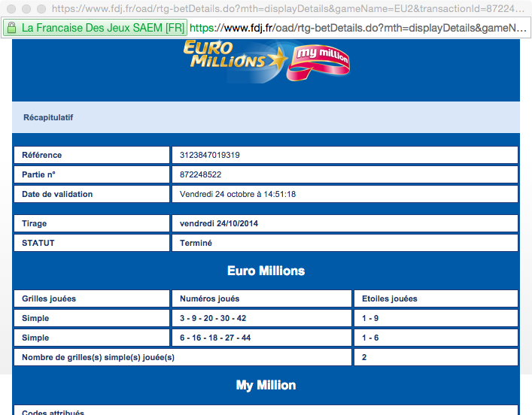
Task: Click the Grilles jouées column header
Action: tap(92, 298)
